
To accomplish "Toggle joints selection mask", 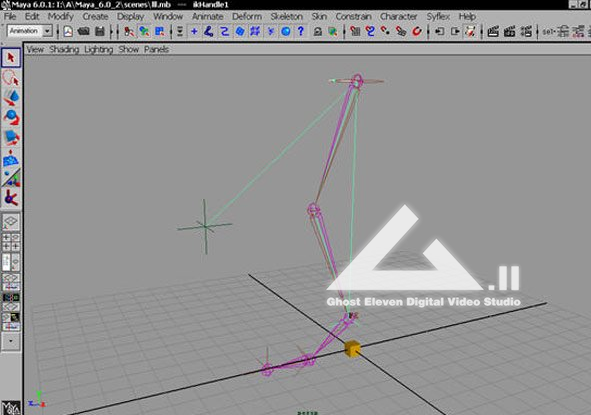I will [208, 31].
